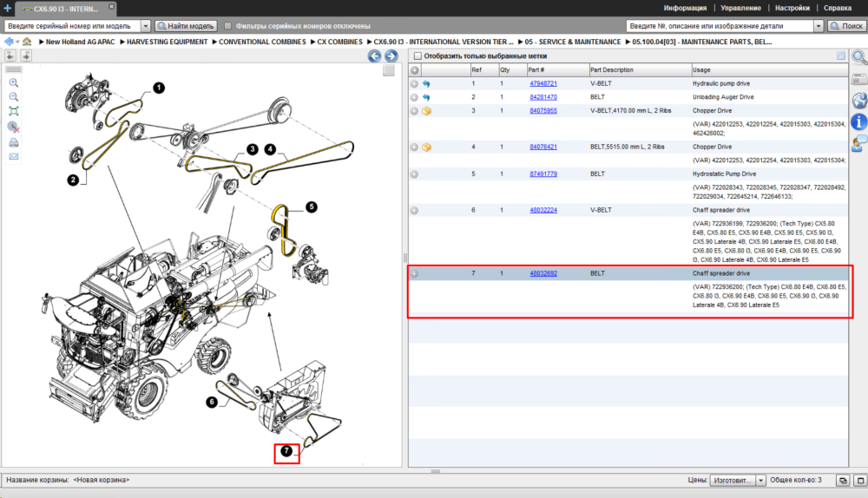The width and height of the screenshot is (868, 498).
Task: Expand the part search field dropdown arrow
Action: [819, 26]
